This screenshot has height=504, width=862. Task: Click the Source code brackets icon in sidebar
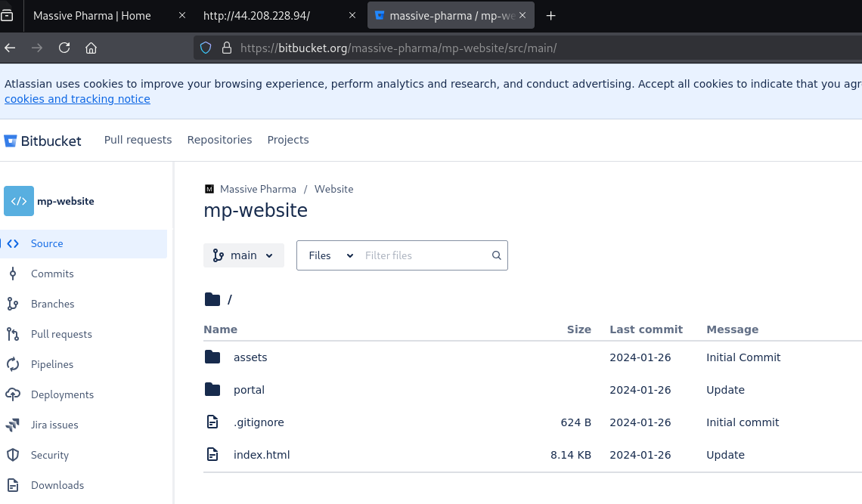point(13,243)
